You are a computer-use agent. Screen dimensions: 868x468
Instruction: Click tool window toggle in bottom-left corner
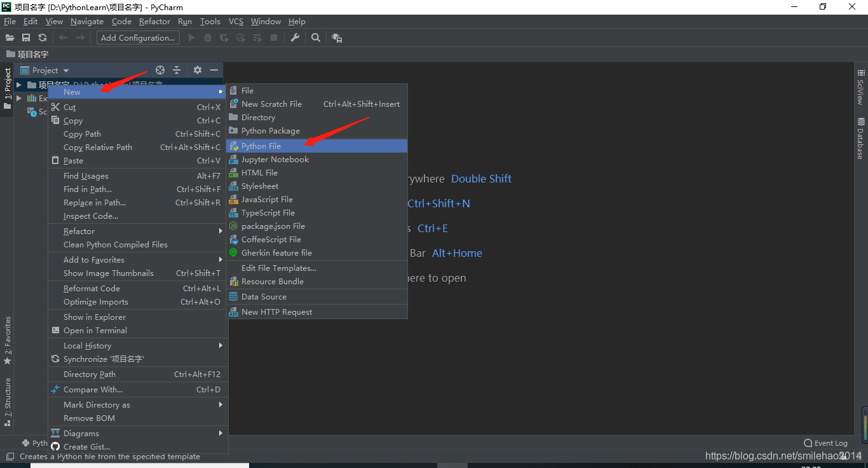10,457
